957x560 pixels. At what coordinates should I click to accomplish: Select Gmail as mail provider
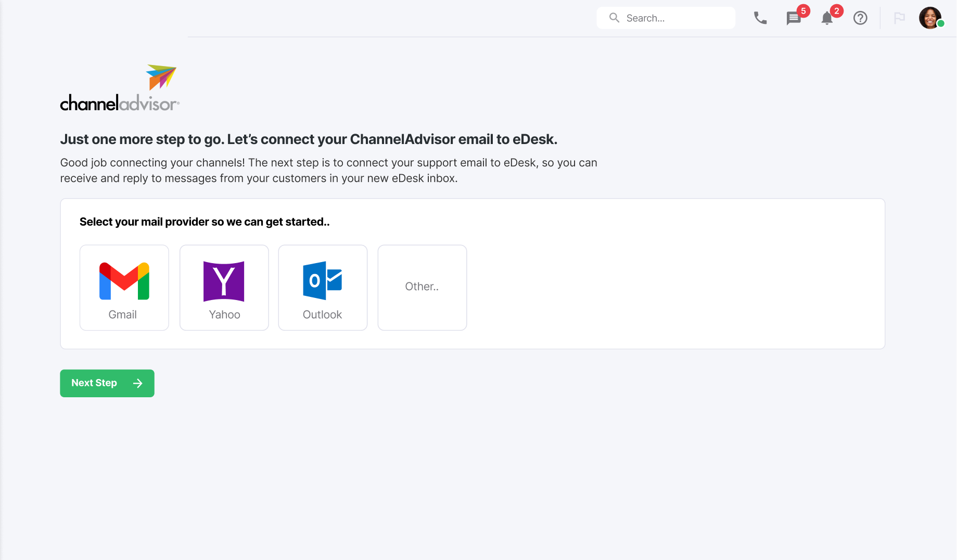pos(124,288)
